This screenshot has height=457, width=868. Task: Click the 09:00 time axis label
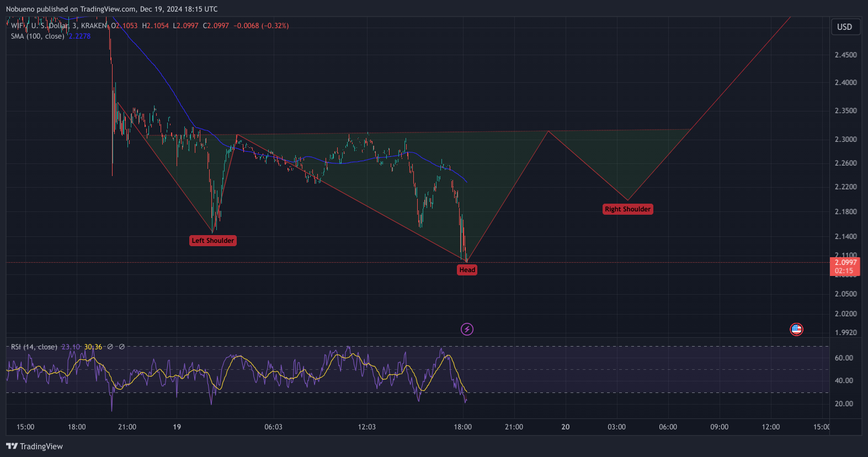[719, 427]
